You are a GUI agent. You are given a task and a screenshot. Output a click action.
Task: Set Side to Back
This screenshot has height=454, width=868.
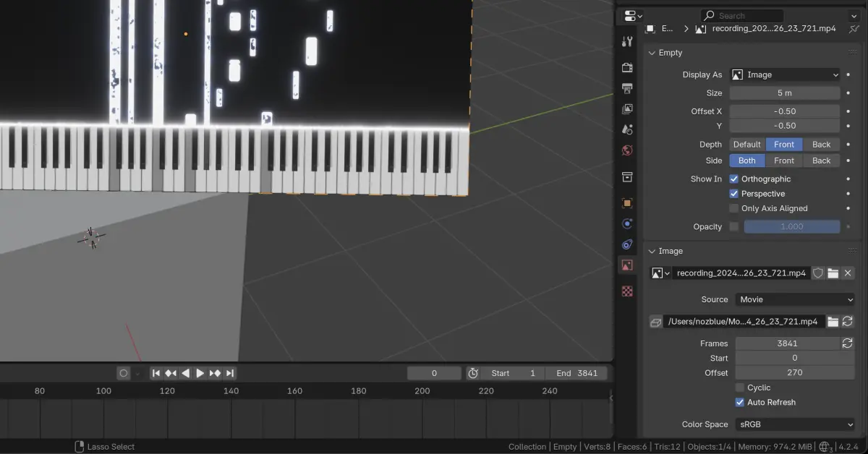pyautogui.click(x=821, y=160)
